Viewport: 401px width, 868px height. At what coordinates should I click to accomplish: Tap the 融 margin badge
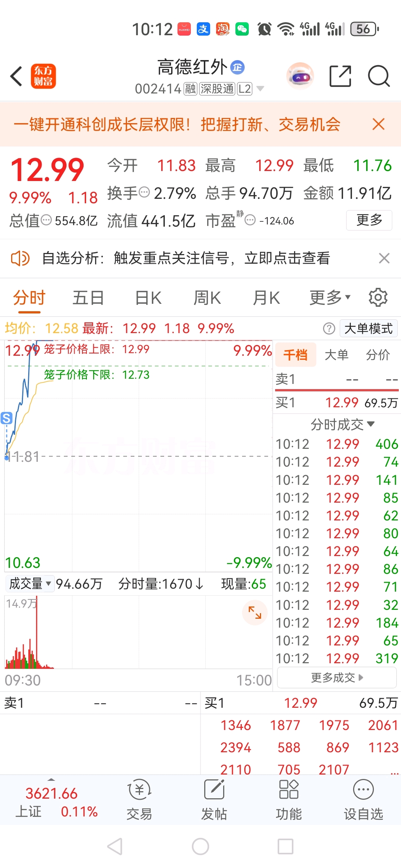point(190,89)
